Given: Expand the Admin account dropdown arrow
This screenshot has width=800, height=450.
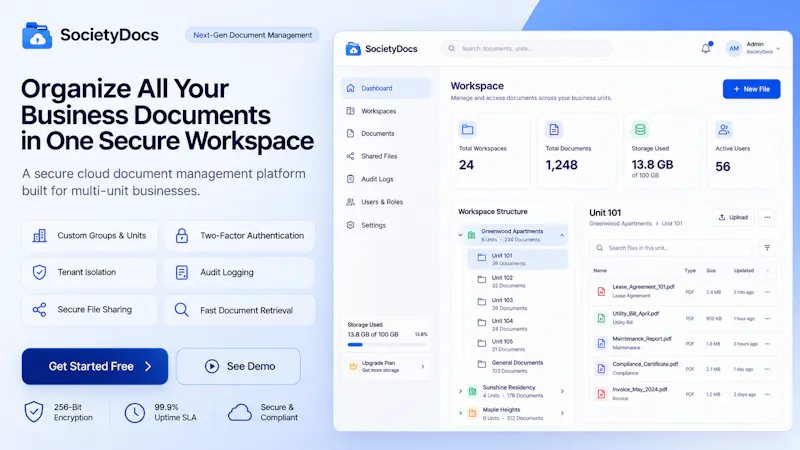Looking at the screenshot, I should tap(778, 49).
